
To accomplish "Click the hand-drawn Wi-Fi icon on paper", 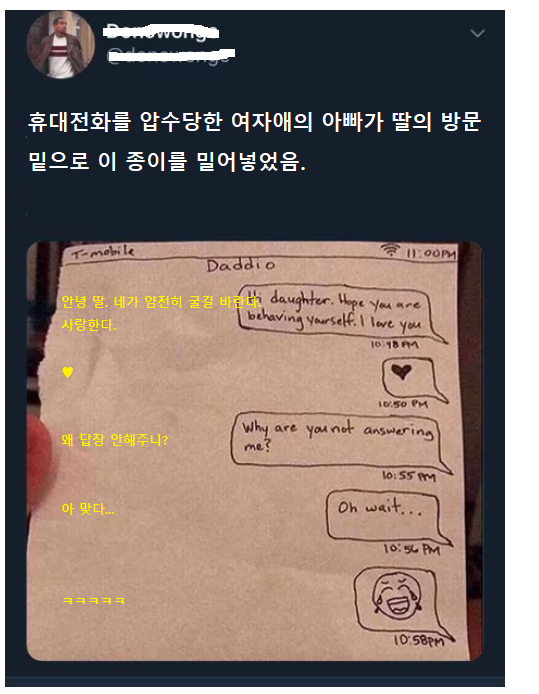I will click(390, 250).
